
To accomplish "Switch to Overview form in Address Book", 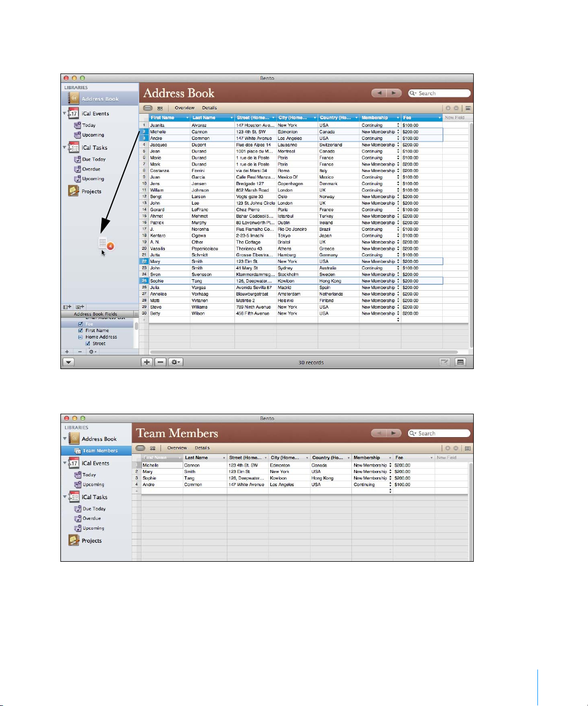I will pos(184,108).
